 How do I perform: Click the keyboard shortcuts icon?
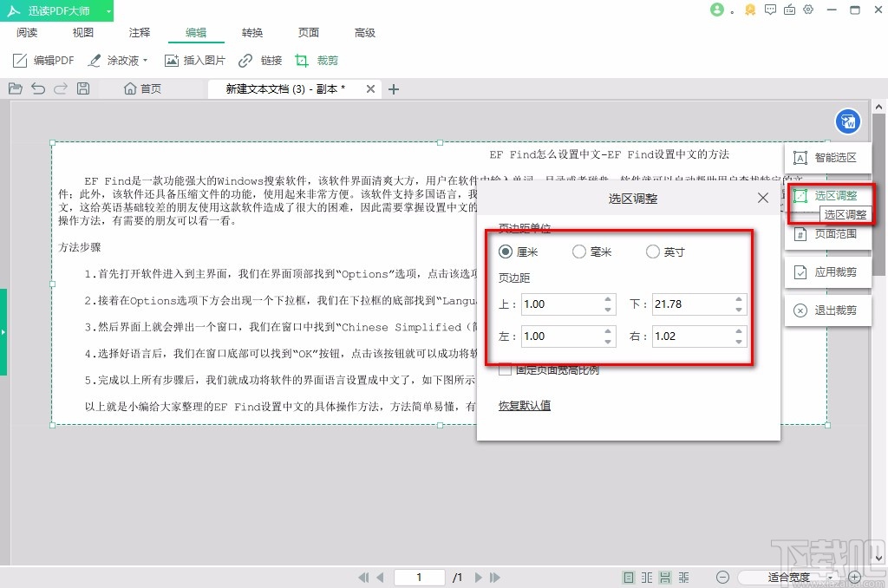(x=789, y=10)
